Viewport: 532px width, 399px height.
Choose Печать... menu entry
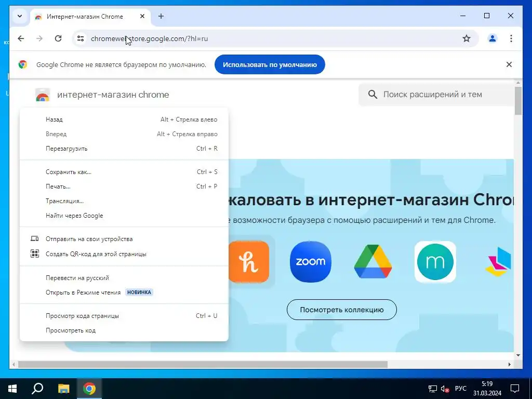(x=124, y=187)
